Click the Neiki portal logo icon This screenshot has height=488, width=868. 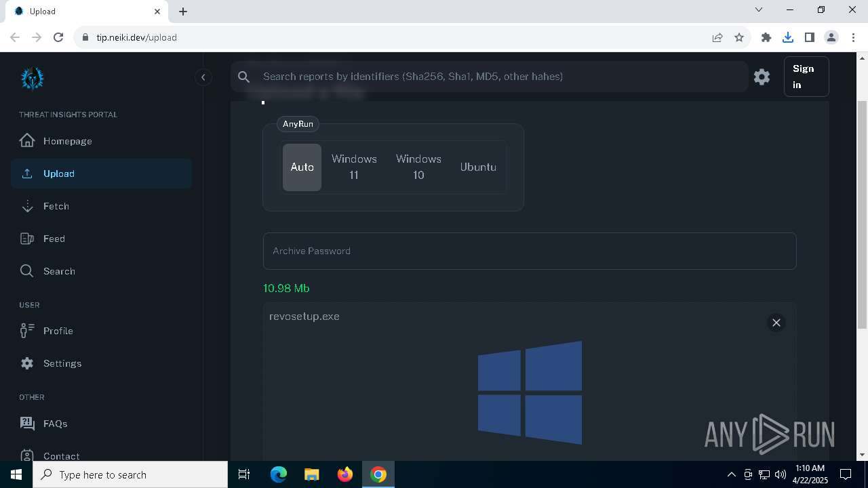pos(32,78)
